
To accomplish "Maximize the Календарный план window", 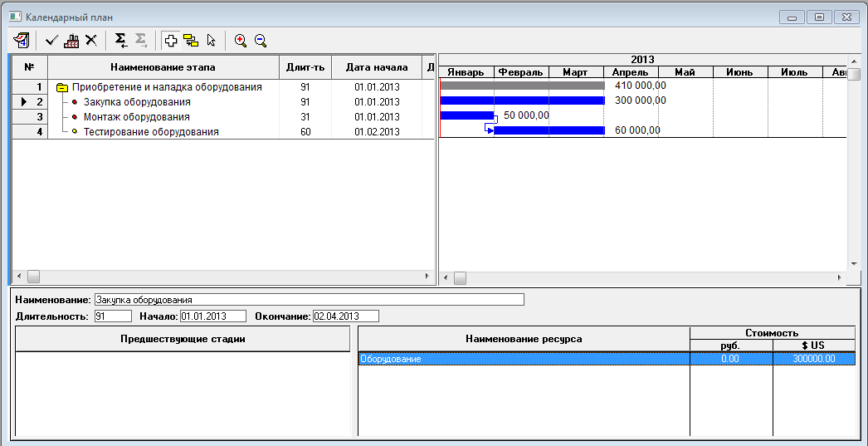I will pyautogui.click(x=819, y=17).
